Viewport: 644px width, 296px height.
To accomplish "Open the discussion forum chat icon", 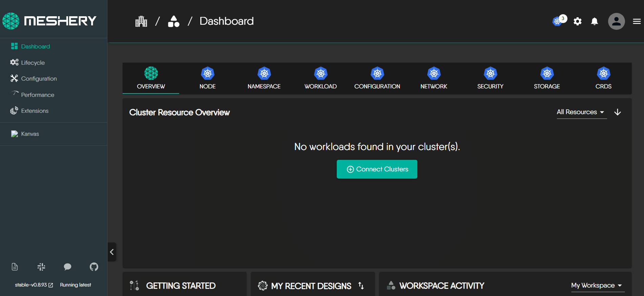I will [68, 267].
